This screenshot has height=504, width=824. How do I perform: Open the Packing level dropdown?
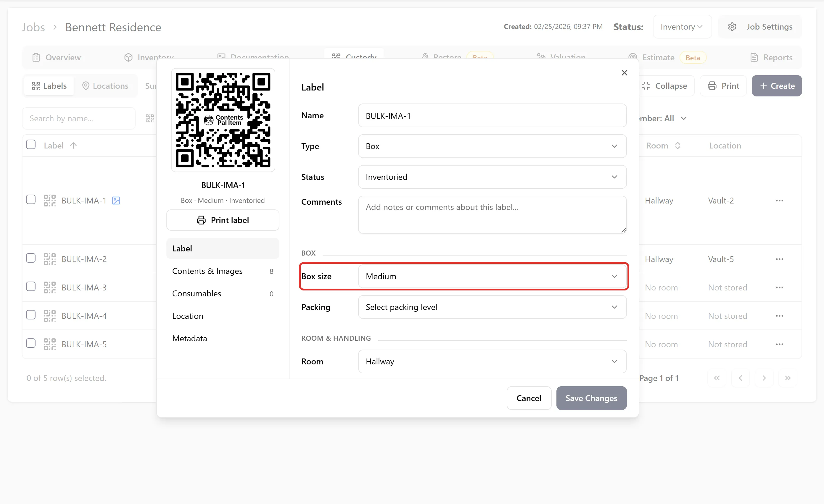[x=492, y=307]
